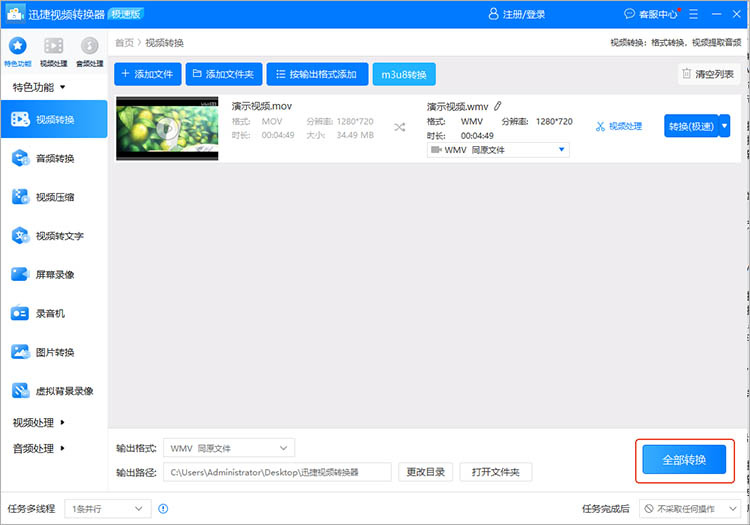The image size is (750, 525).
Task: Click the source 时长 00:04:49 value
Action: pyautogui.click(x=278, y=135)
